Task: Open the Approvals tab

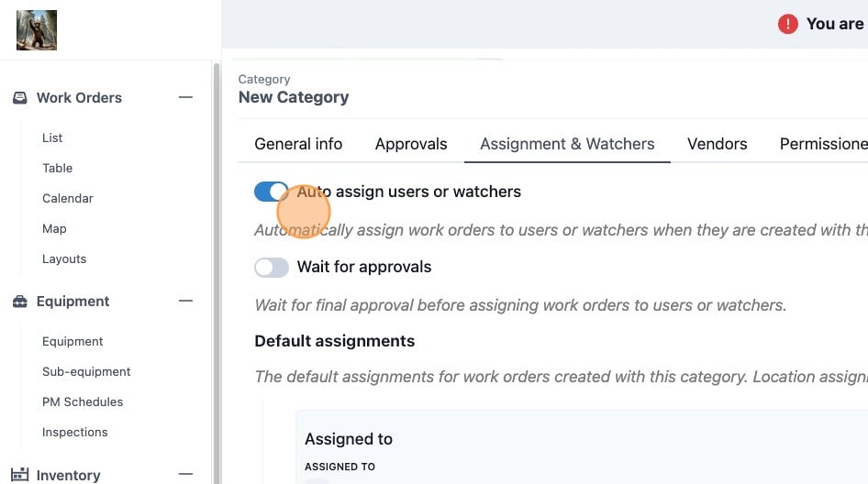Action: (x=411, y=144)
